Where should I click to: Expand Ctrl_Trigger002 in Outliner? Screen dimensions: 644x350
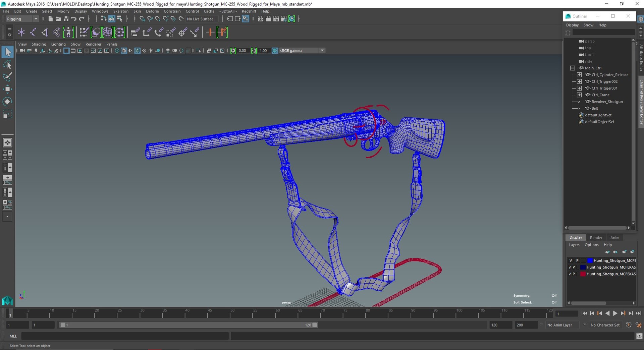(x=579, y=81)
